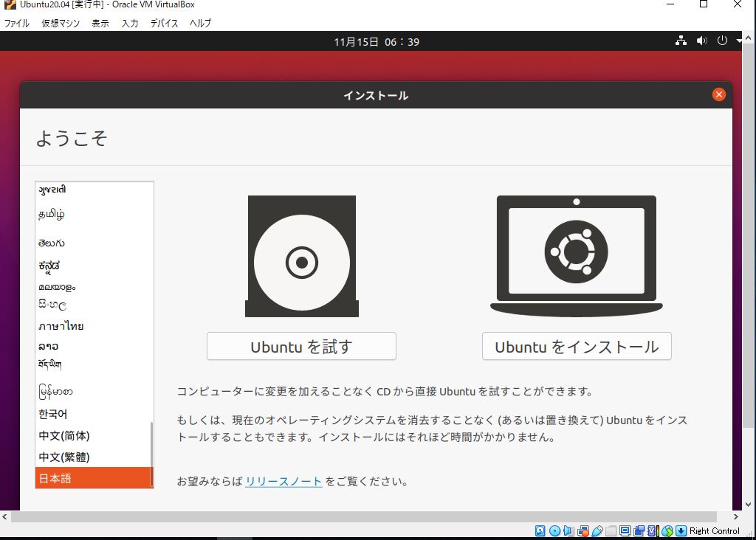
Task: Click the Ubuntu をインストール button
Action: coord(577,347)
